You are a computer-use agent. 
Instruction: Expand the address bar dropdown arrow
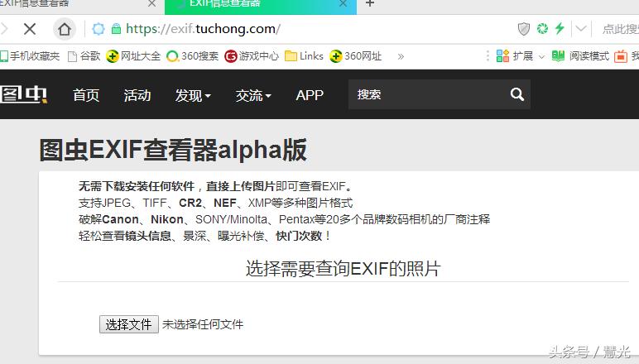(581, 28)
